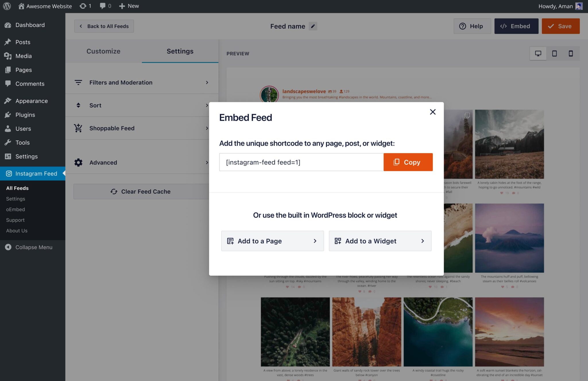The width and height of the screenshot is (588, 381).
Task: Click Add to a Page button
Action: (x=272, y=241)
